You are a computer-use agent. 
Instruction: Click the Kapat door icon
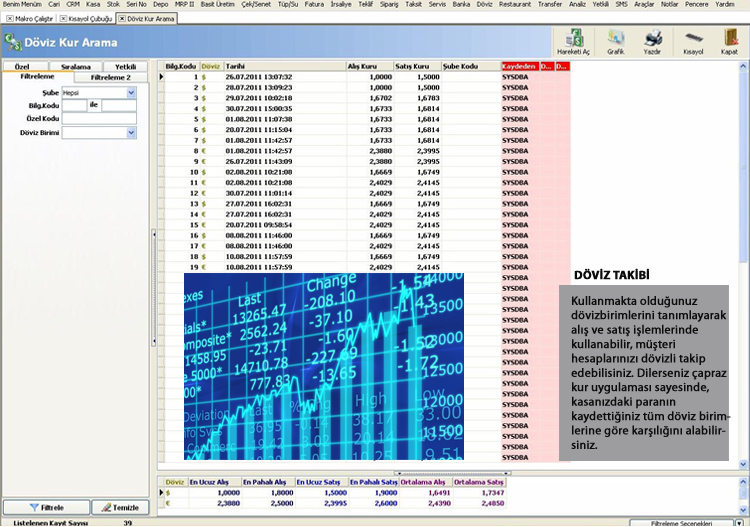click(x=730, y=42)
